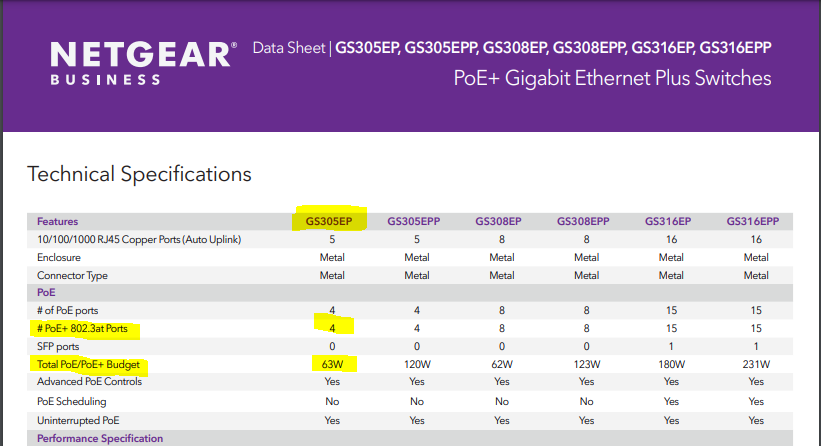This screenshot has height=446, width=821.
Task: Select the 'Data Sheet' header text
Action: coord(289,48)
